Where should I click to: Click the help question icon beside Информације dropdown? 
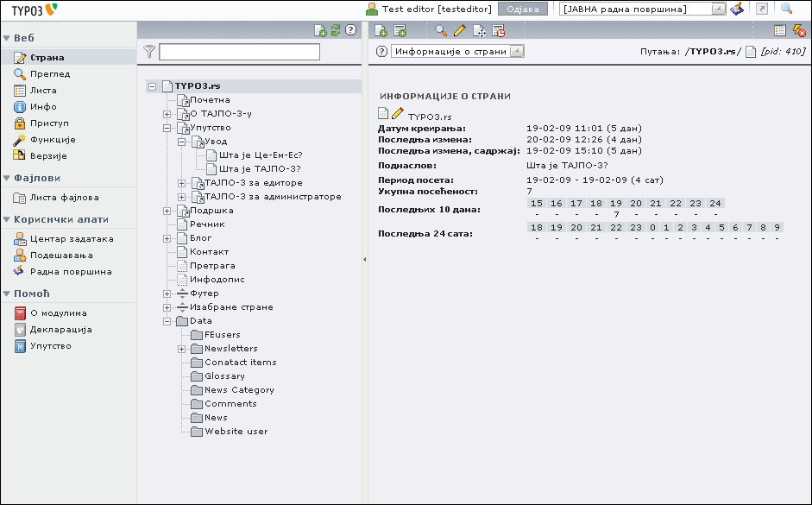(381, 51)
